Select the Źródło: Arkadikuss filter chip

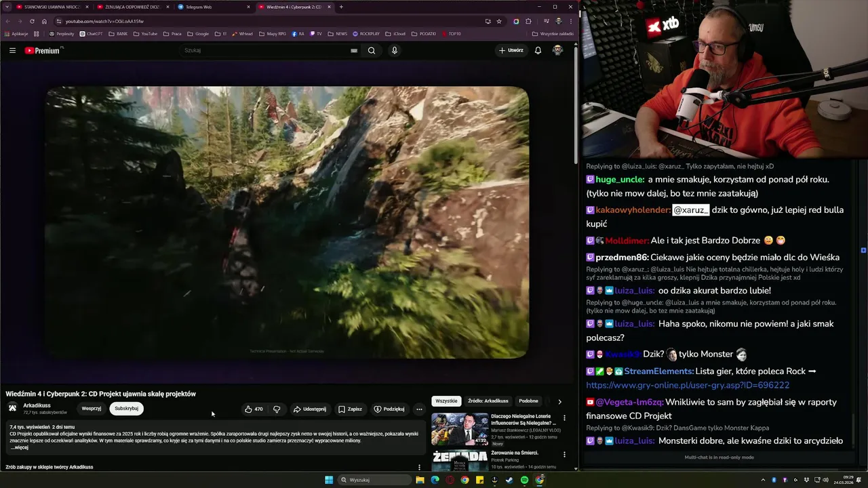coord(488,401)
